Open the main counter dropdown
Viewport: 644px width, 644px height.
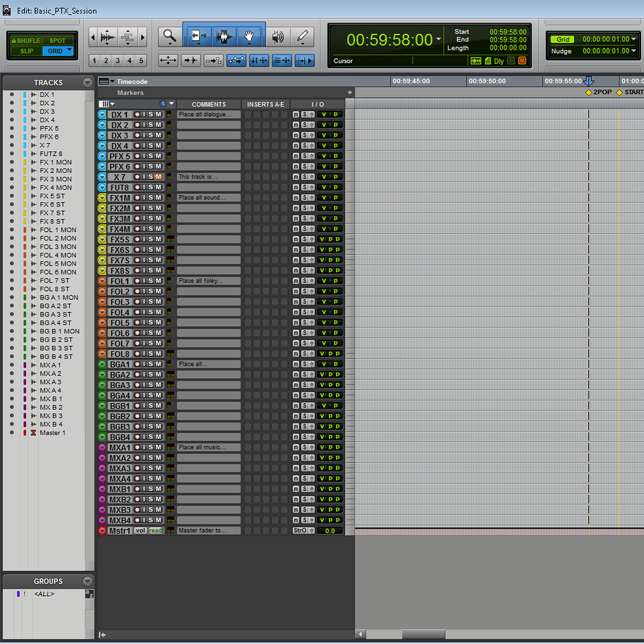pos(439,39)
